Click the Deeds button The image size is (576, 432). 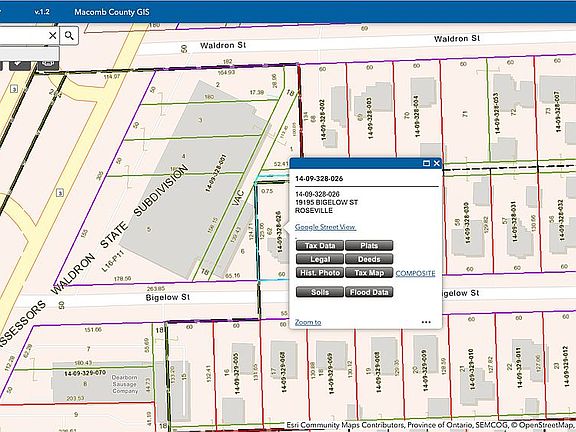369,259
